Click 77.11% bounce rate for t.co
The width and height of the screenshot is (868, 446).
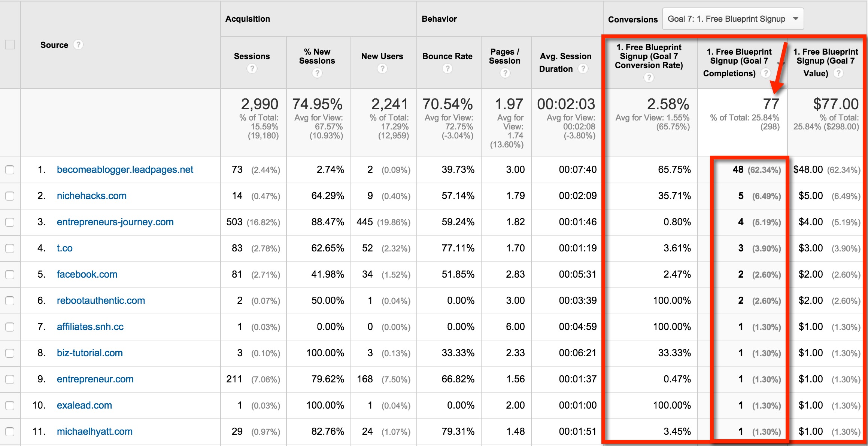pyautogui.click(x=458, y=248)
